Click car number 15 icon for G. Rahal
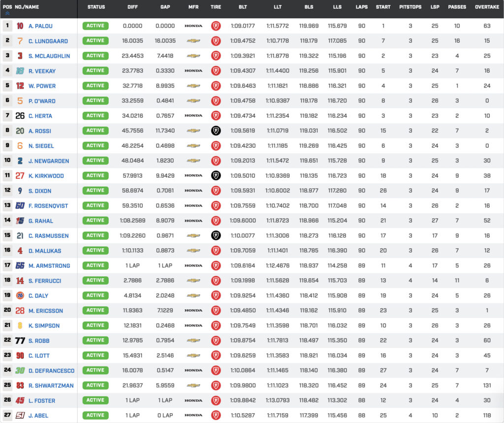This screenshot has height=423, width=504. (20, 221)
